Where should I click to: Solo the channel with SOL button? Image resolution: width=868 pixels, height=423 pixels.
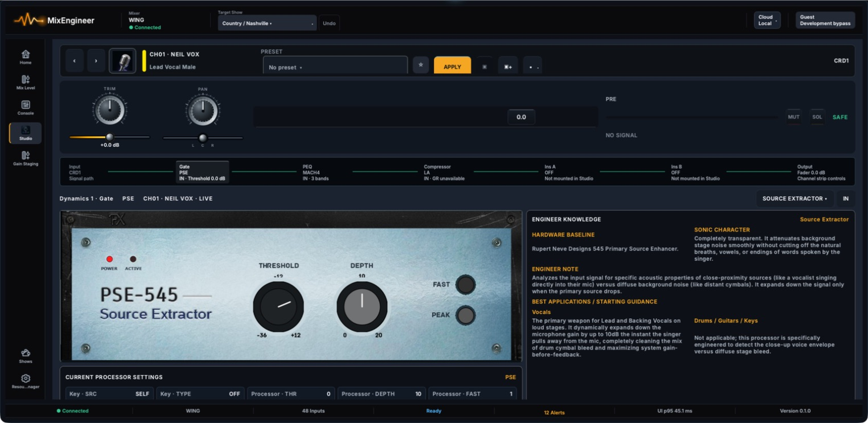[817, 117]
